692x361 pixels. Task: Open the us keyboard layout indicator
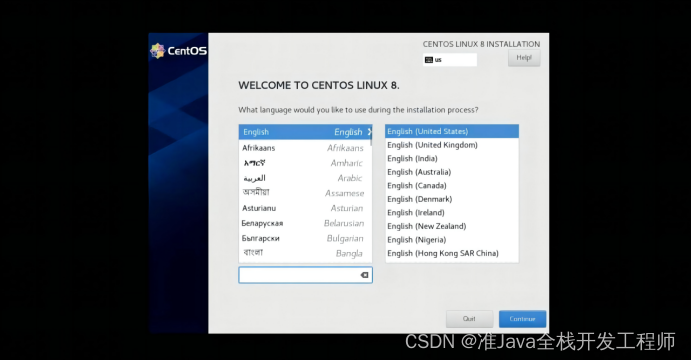pyautogui.click(x=450, y=60)
